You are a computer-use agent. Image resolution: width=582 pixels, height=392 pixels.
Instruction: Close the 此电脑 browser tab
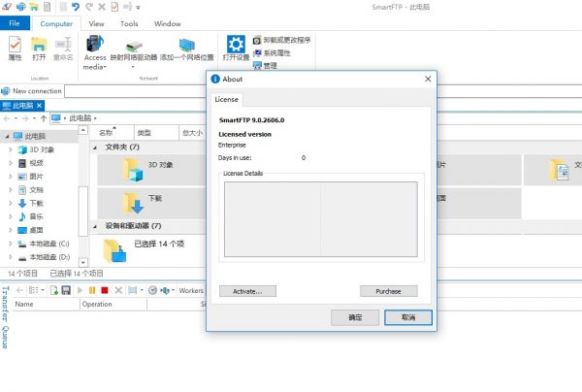coord(39,106)
